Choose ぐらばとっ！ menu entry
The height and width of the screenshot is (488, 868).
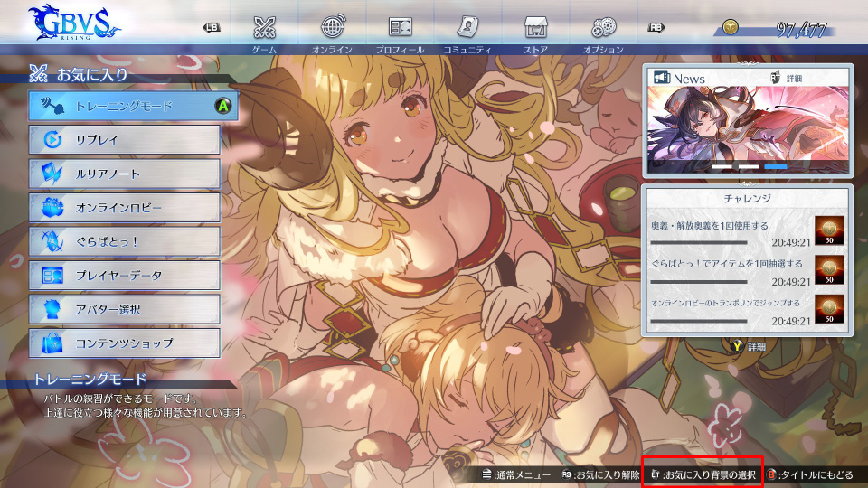tap(124, 241)
